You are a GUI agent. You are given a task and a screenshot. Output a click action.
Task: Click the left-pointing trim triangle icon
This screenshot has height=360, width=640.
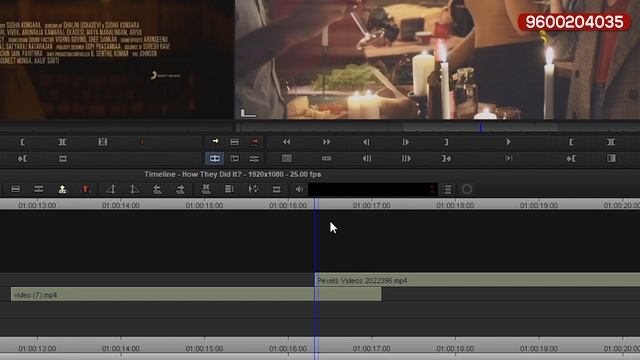point(111,189)
